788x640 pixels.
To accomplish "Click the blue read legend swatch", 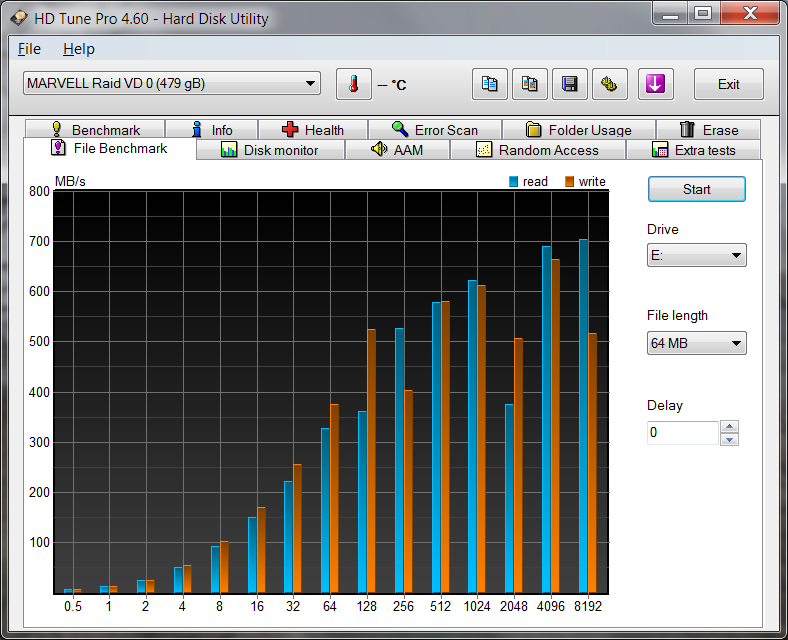I will (x=514, y=182).
